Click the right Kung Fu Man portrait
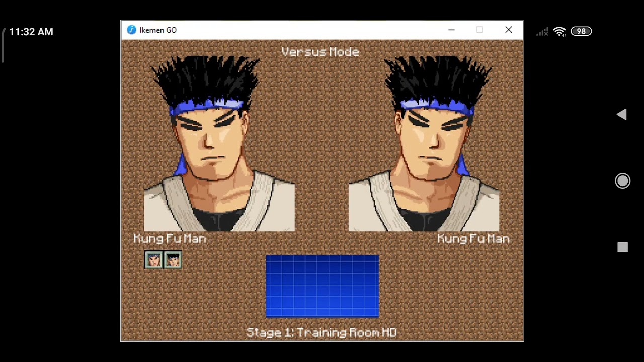The width and height of the screenshot is (644, 362). pyautogui.click(x=424, y=144)
